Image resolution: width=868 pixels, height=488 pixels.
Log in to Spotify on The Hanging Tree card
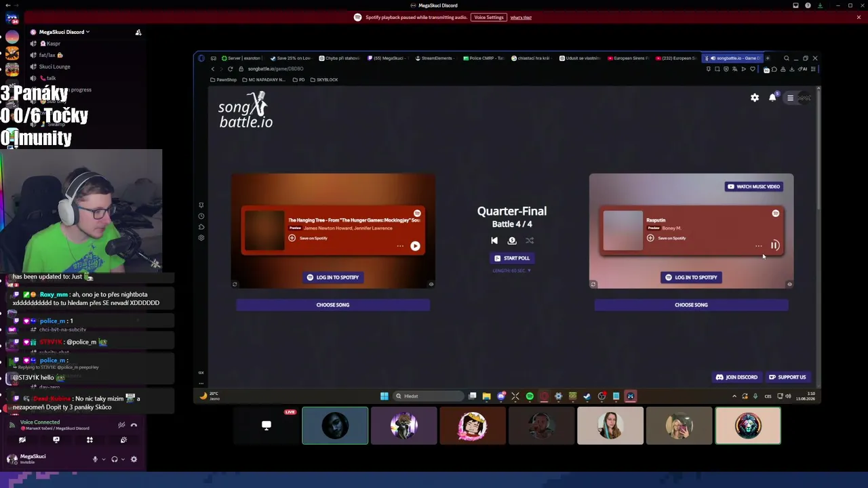[x=333, y=277]
